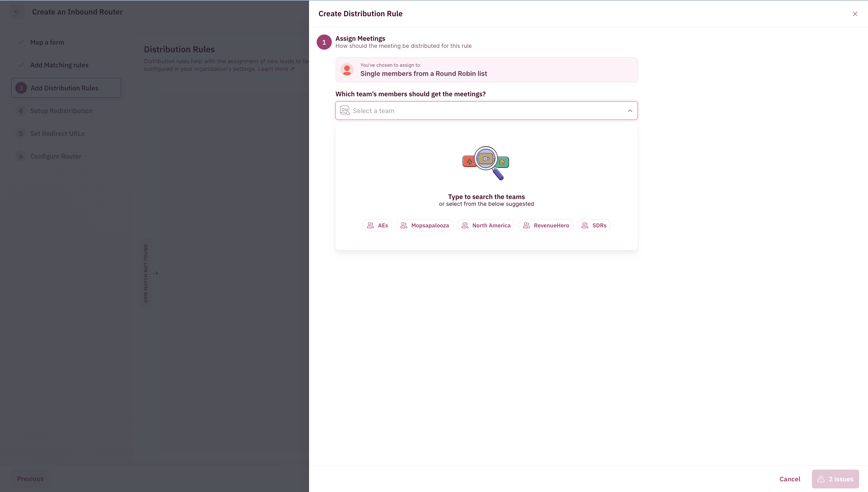
Task: Click the people icon on Mopsapalooza chip
Action: pos(404,225)
